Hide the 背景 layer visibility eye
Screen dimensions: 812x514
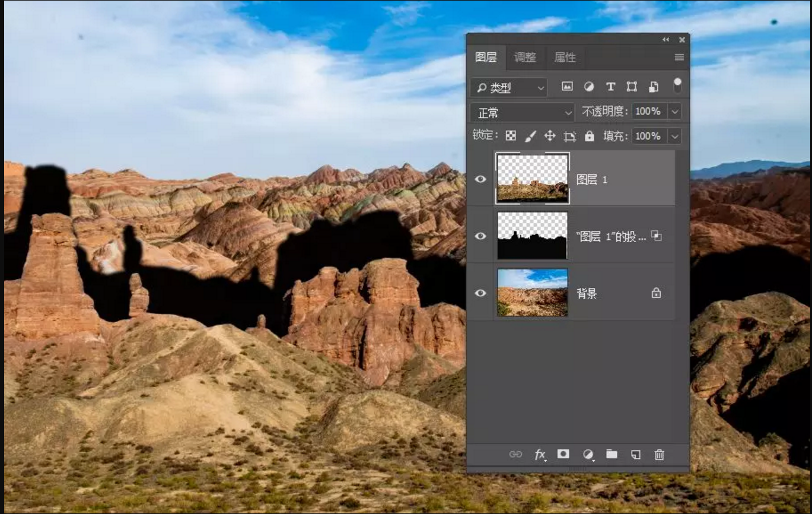click(x=480, y=293)
